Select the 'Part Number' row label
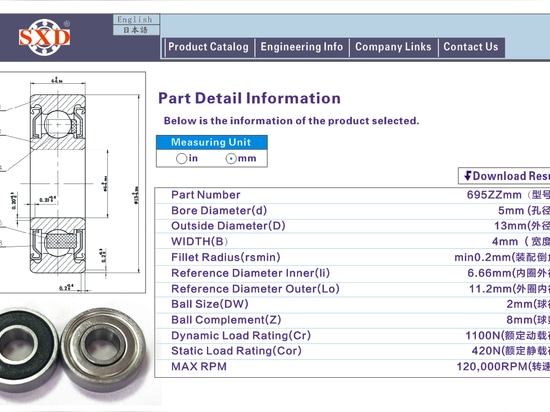 tap(206, 195)
